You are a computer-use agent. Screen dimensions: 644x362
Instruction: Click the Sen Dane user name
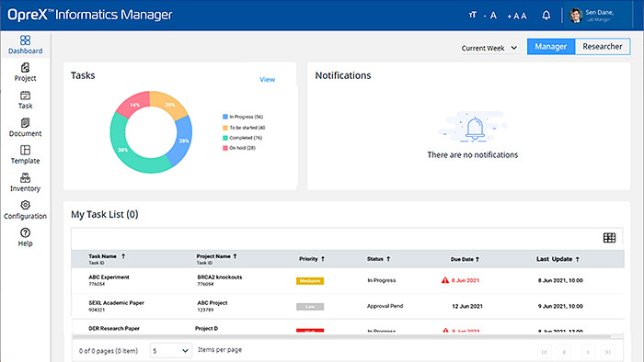pos(599,13)
